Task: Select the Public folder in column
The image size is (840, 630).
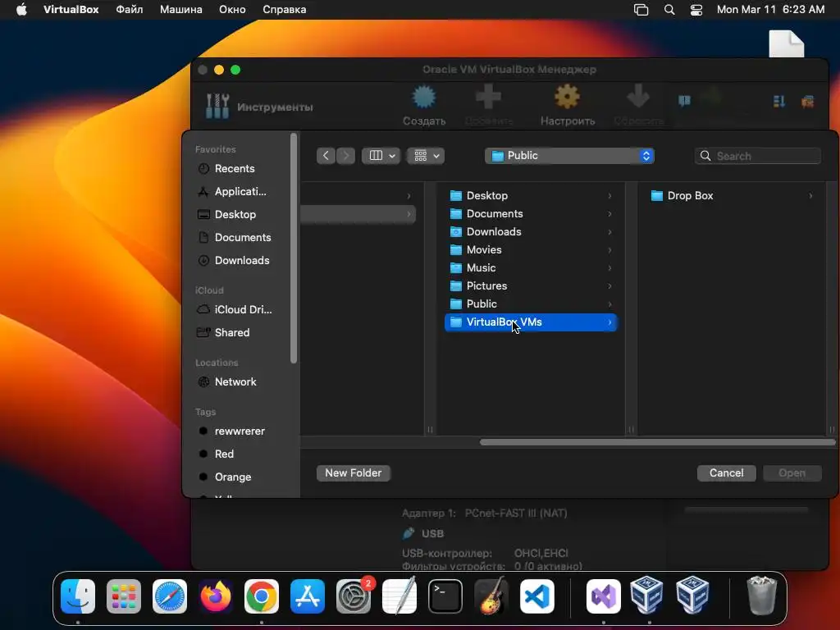Action: point(531,304)
